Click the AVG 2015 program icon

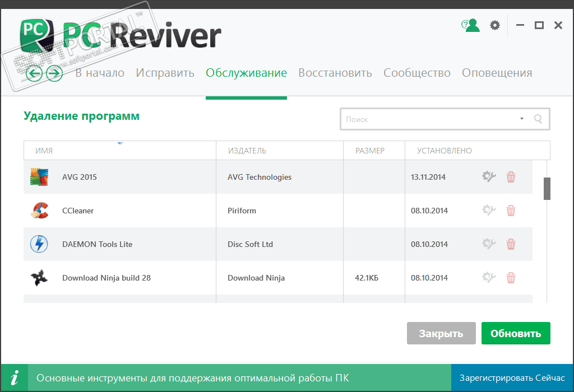pyautogui.click(x=39, y=177)
